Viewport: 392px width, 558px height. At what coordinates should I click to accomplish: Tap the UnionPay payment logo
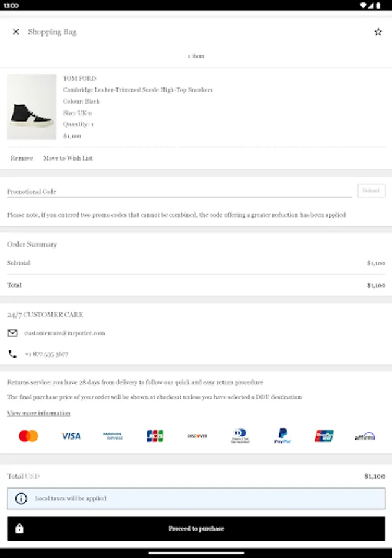[x=324, y=436]
